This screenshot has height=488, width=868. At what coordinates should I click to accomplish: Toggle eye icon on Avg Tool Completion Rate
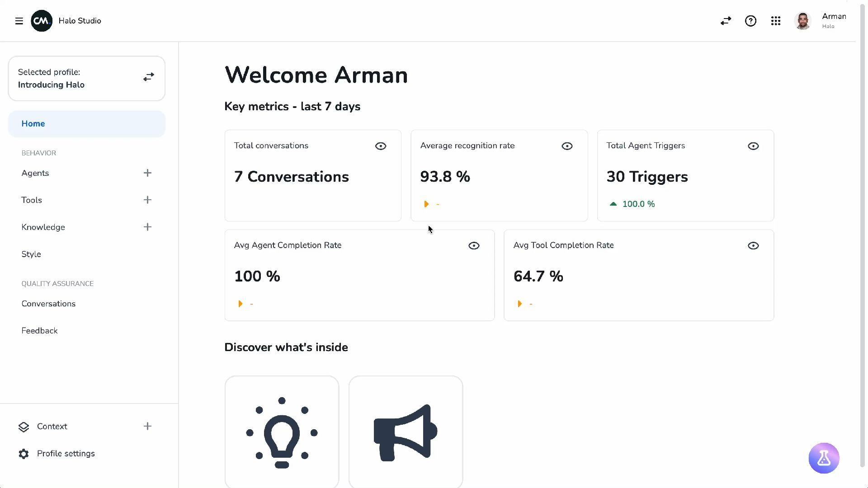point(753,246)
